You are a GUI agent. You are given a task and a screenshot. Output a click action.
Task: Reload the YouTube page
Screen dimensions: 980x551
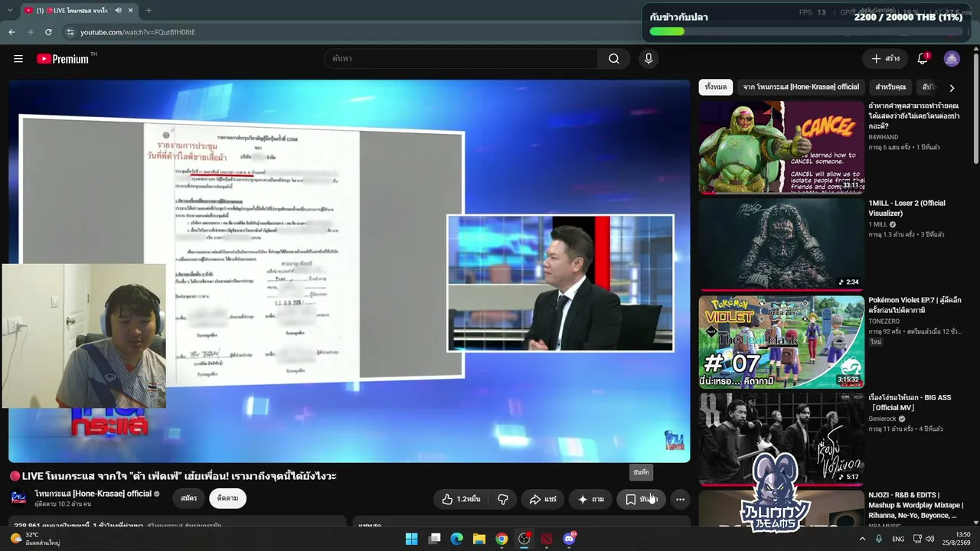coord(48,32)
